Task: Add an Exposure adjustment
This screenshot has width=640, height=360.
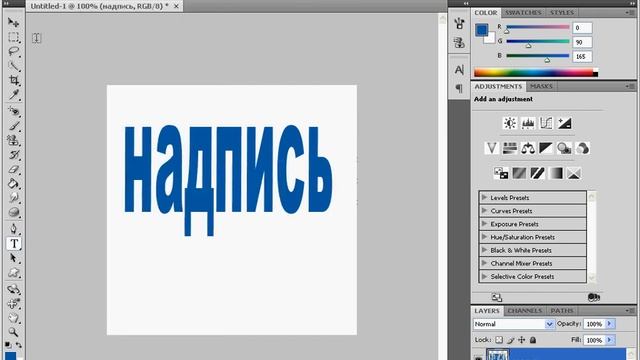Action: pos(564,123)
